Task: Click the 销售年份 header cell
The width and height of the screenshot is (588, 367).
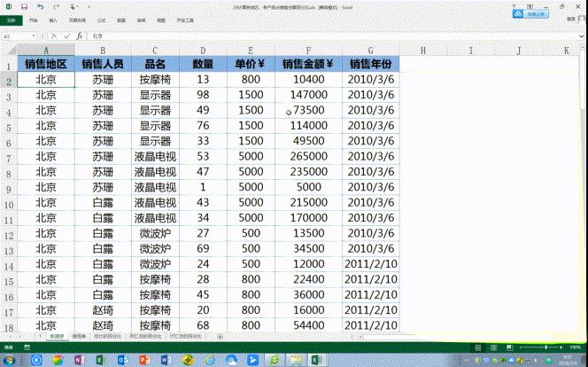Action: (370, 64)
